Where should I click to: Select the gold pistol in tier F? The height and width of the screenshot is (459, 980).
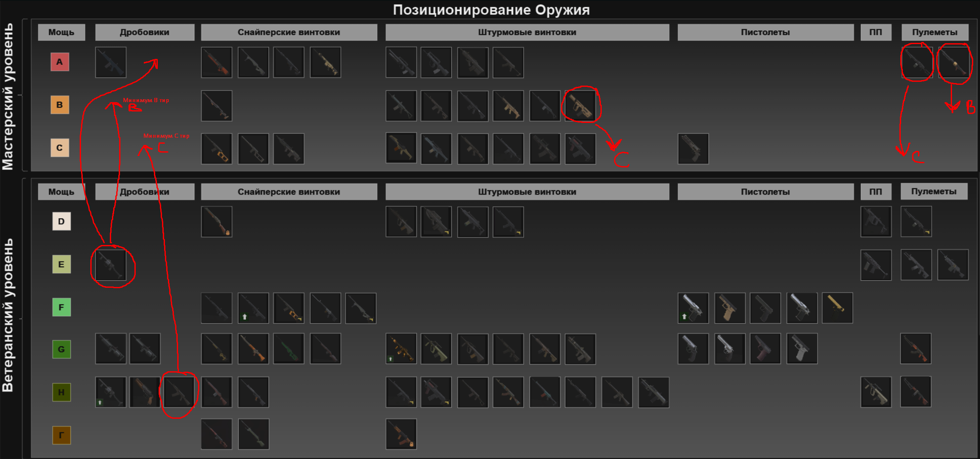(837, 308)
